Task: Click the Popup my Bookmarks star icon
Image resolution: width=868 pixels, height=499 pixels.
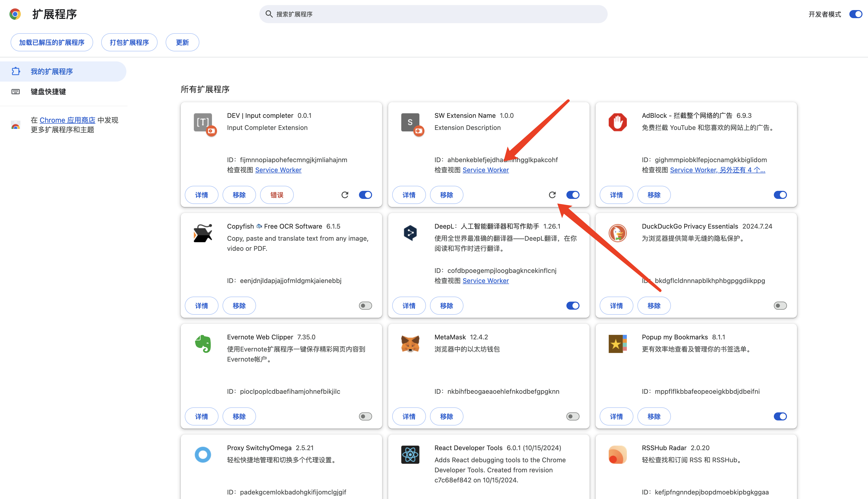Action: [x=618, y=344]
